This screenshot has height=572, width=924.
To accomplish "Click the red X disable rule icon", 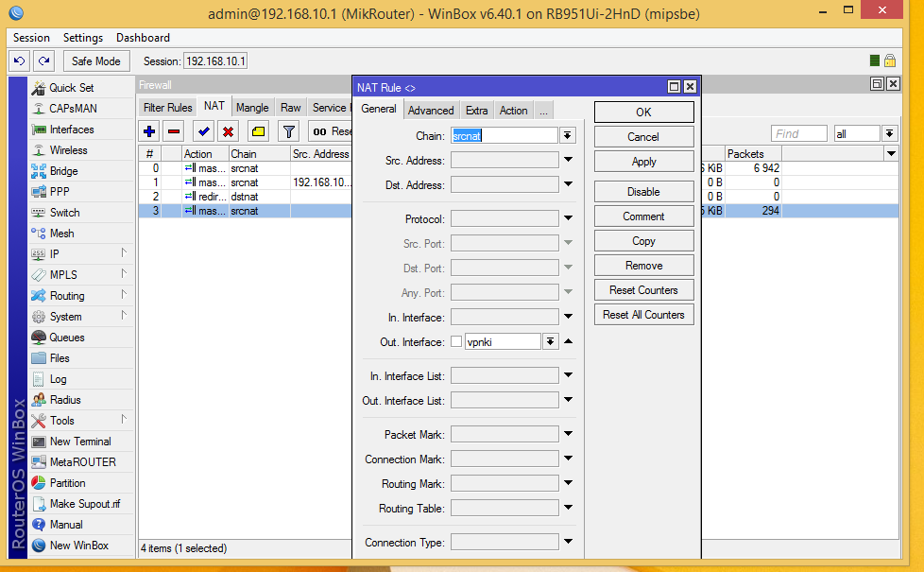I will (x=228, y=131).
